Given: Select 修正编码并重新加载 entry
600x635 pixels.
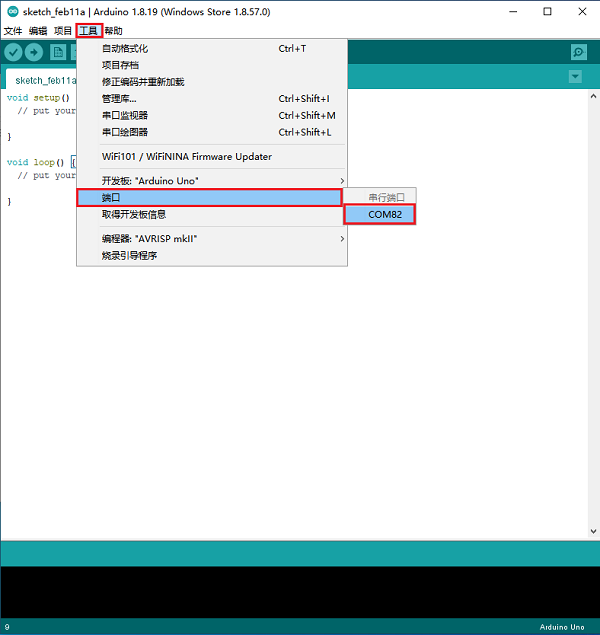Looking at the screenshot, I should pyautogui.click(x=212, y=82).
